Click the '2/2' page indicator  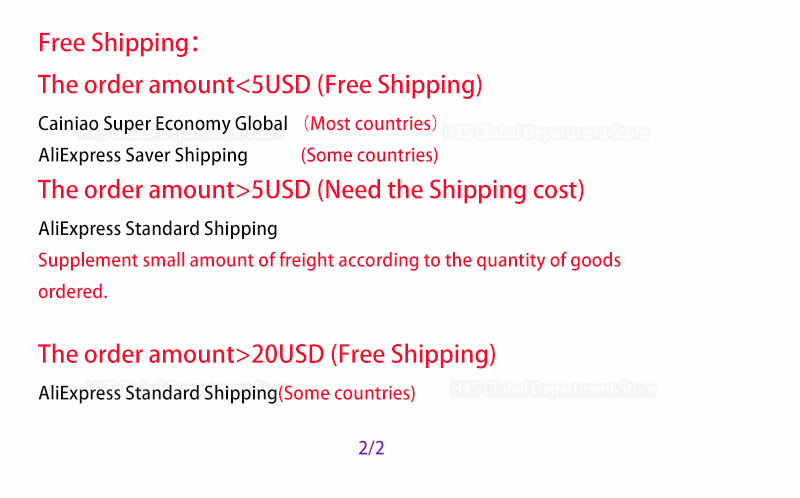[371, 449]
